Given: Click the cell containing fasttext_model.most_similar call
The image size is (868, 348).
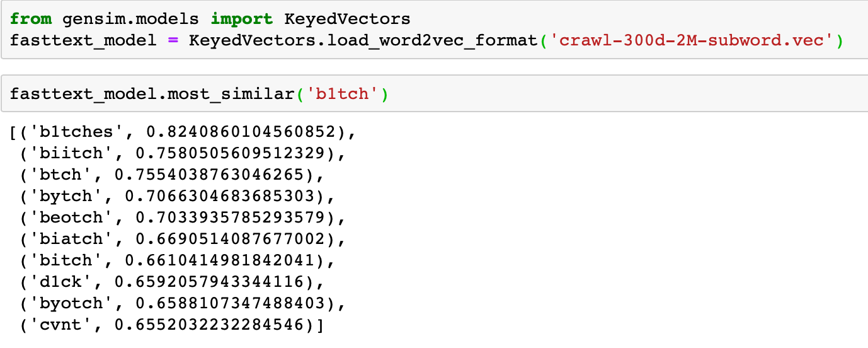Looking at the screenshot, I should coord(434,95).
